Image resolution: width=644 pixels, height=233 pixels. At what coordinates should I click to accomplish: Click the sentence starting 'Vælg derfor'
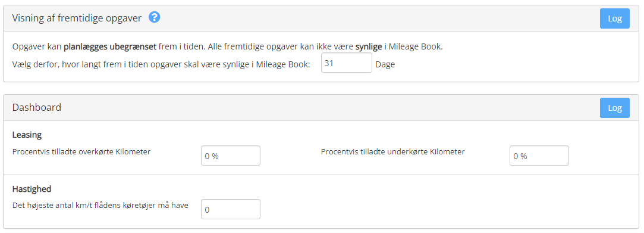pos(161,64)
